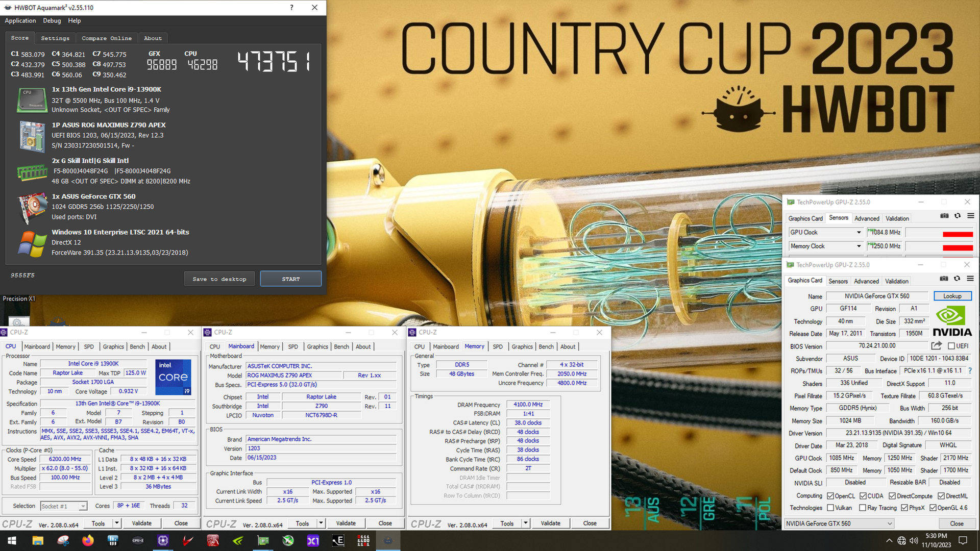Click the START button in Aquamark
This screenshot has height=551, width=980.
[x=291, y=279]
